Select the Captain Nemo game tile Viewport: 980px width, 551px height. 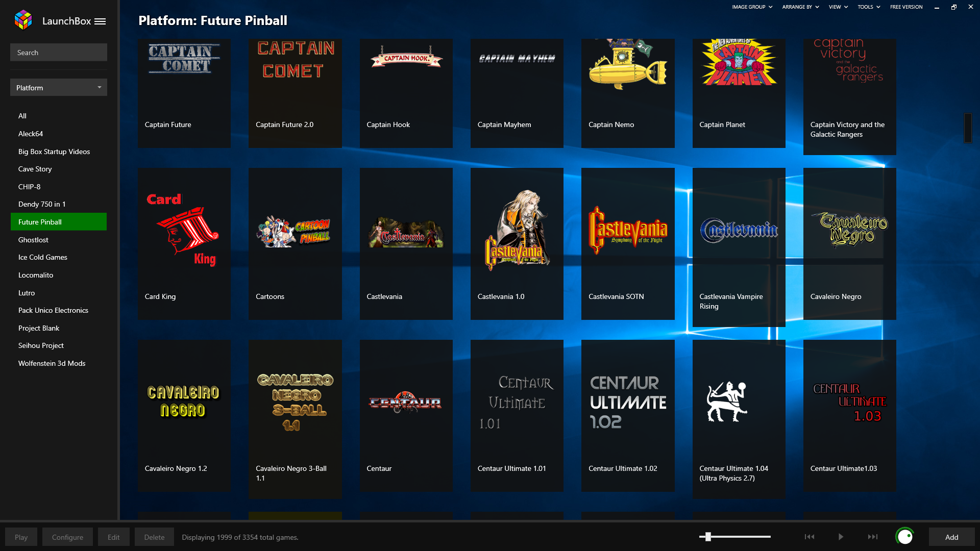628,93
